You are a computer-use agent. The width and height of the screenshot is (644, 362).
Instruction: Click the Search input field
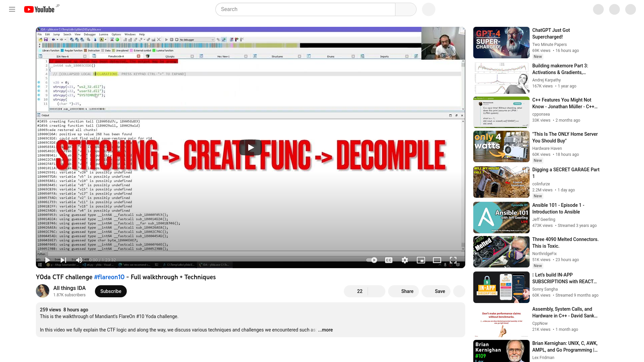click(x=305, y=9)
